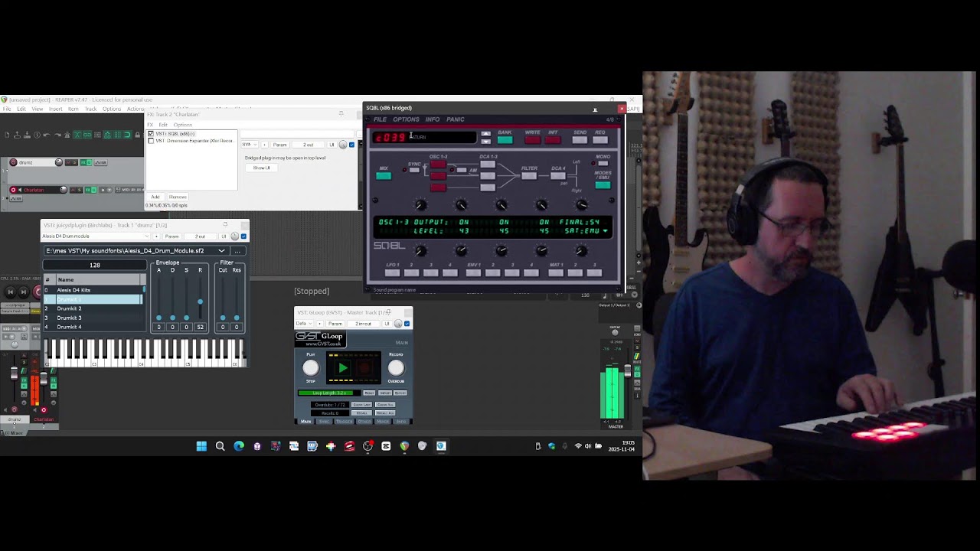This screenshot has width=980, height=551.
Task: Open the ENV 1 page in SQ8L
Action: [x=473, y=272]
